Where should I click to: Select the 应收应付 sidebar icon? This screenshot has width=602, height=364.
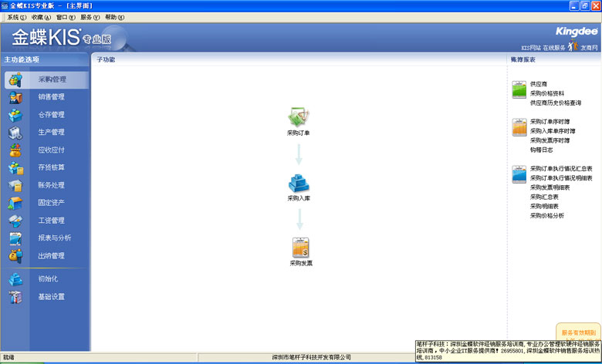click(15, 150)
